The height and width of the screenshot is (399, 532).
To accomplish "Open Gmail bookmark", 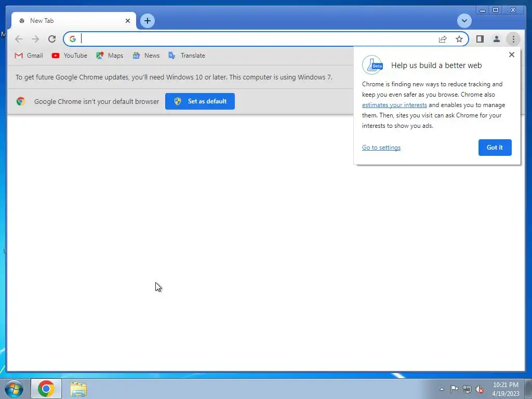I will [29, 55].
